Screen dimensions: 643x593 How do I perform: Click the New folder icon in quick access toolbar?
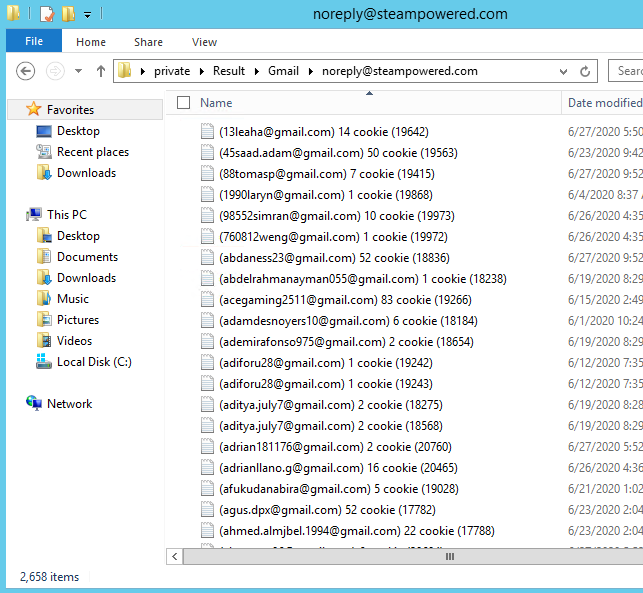(x=68, y=14)
